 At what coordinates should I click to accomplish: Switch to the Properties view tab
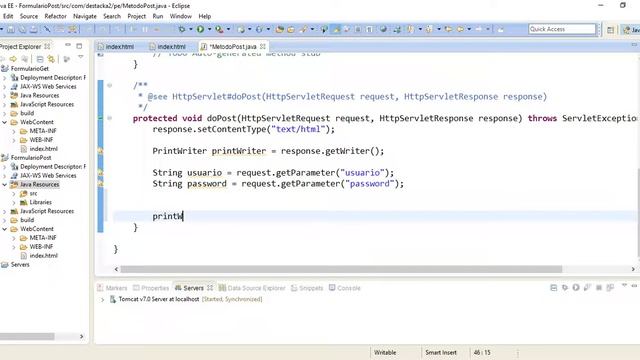tap(151, 288)
